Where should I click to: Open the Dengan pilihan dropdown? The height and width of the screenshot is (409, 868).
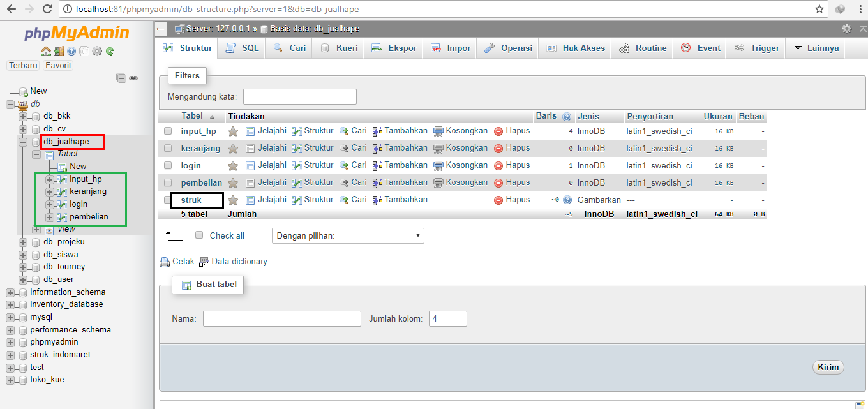pyautogui.click(x=348, y=235)
